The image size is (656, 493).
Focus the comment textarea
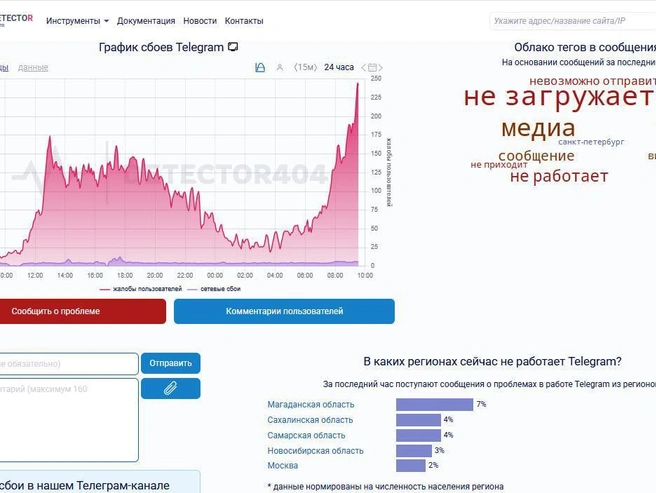point(69,420)
